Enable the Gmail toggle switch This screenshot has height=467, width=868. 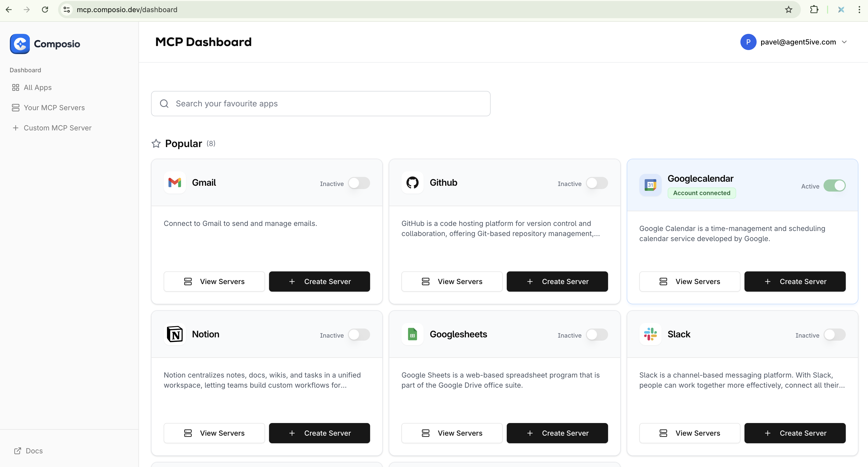click(x=359, y=183)
